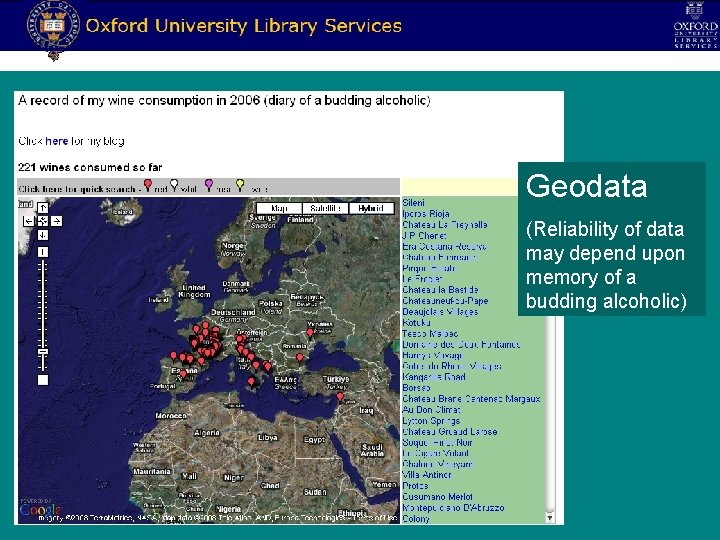Click the wine list scrollbar down arrow
The image size is (720, 540).
click(x=550, y=518)
